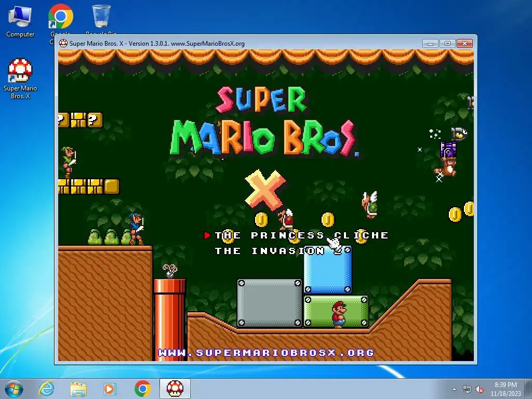This screenshot has height=399, width=532.
Task: Open Windows Media Player from the taskbar
Action: [x=110, y=389]
